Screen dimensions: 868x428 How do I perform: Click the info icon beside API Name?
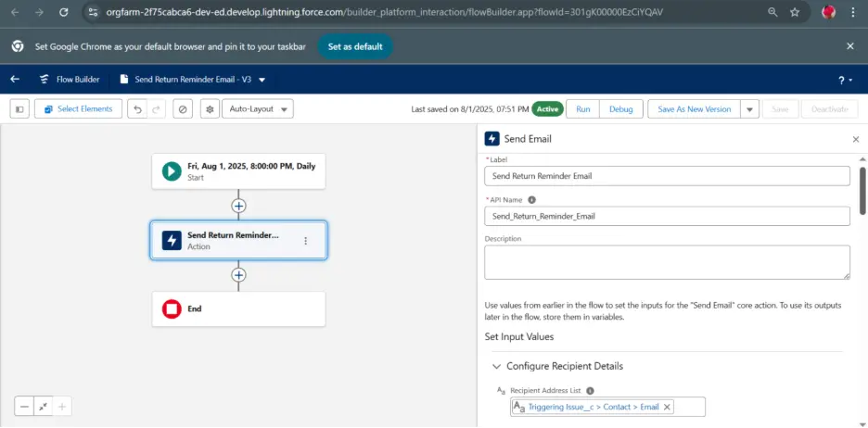[532, 199]
